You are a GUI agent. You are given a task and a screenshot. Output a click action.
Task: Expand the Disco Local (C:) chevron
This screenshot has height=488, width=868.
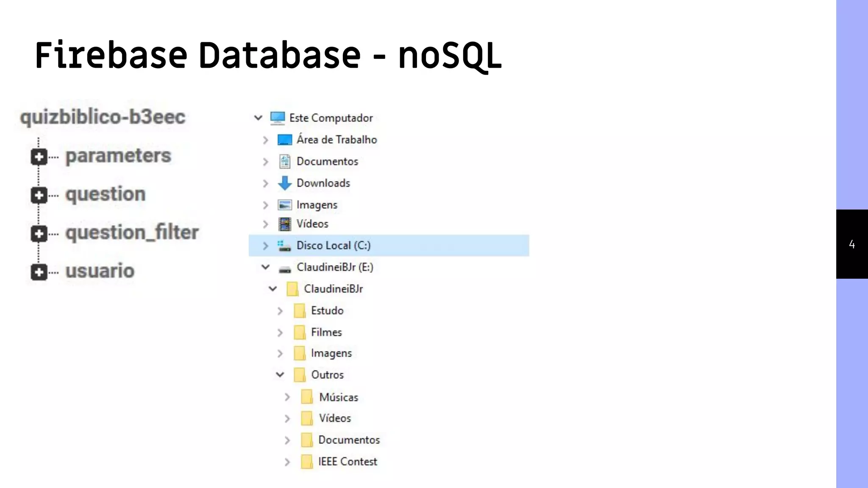(x=266, y=246)
